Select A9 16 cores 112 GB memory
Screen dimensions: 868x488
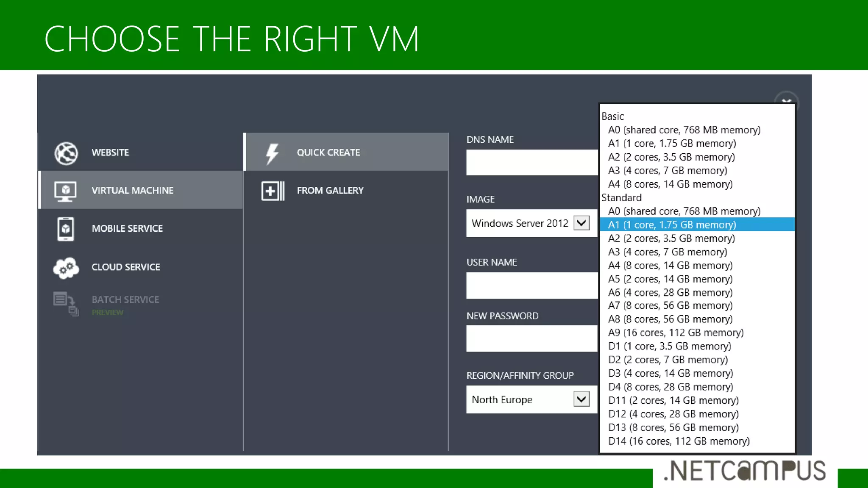tap(697, 333)
